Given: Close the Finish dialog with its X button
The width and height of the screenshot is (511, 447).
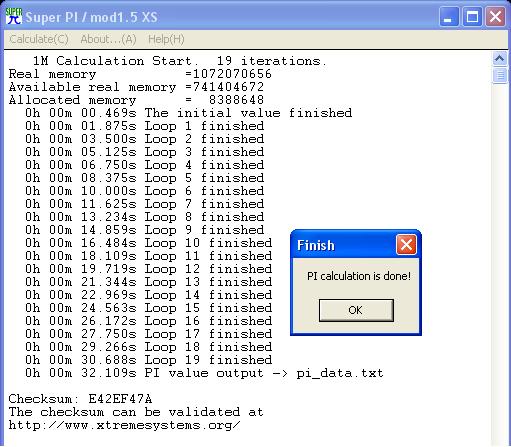Looking at the screenshot, I should 406,245.
